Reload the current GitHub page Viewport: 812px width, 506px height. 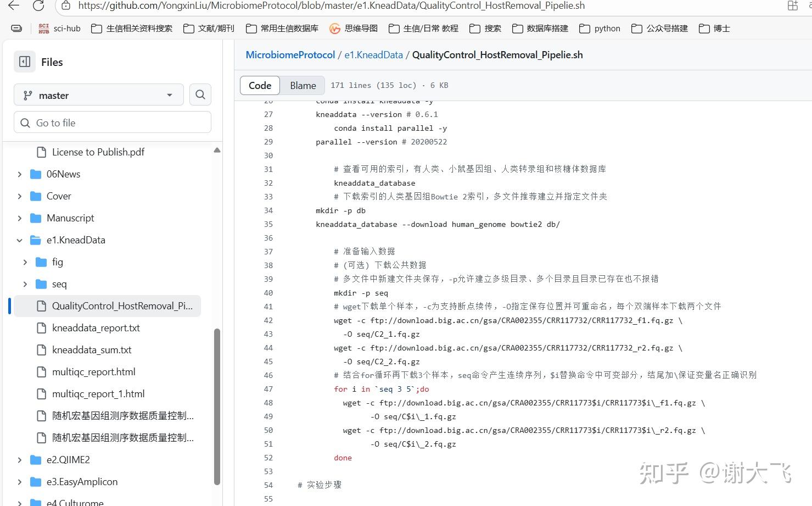coord(38,6)
